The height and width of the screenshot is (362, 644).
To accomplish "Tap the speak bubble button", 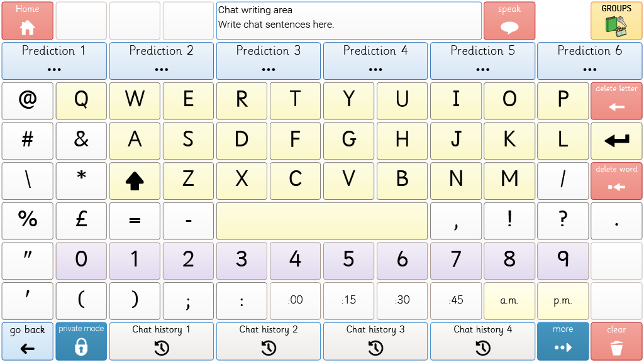I will 509,21.
